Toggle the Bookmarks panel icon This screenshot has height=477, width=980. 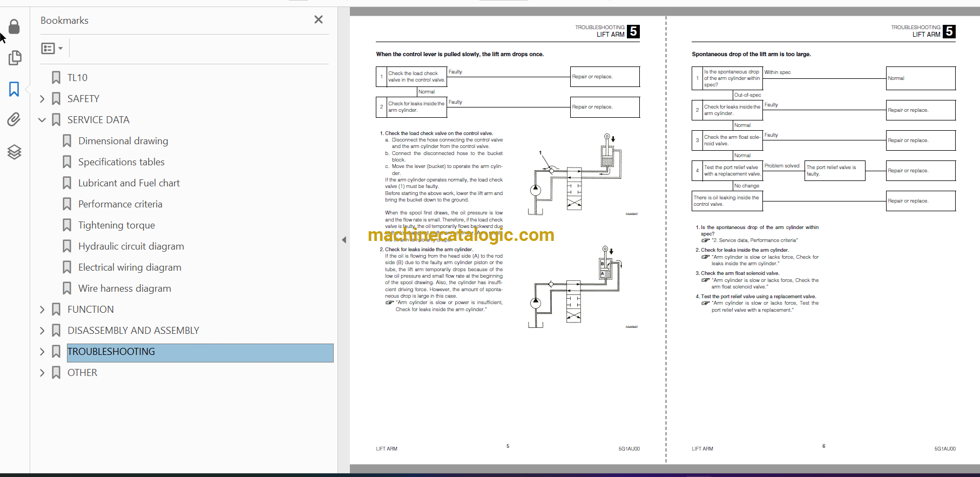(x=15, y=89)
